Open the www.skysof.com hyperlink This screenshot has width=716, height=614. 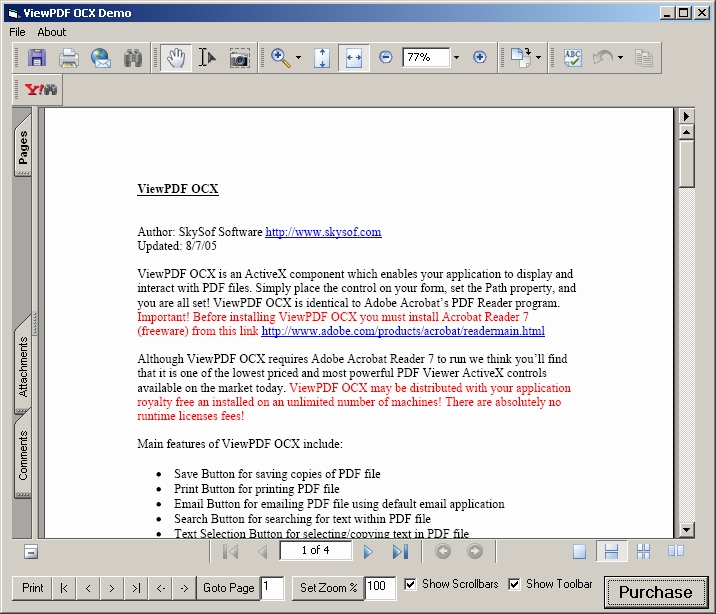pyautogui.click(x=323, y=232)
